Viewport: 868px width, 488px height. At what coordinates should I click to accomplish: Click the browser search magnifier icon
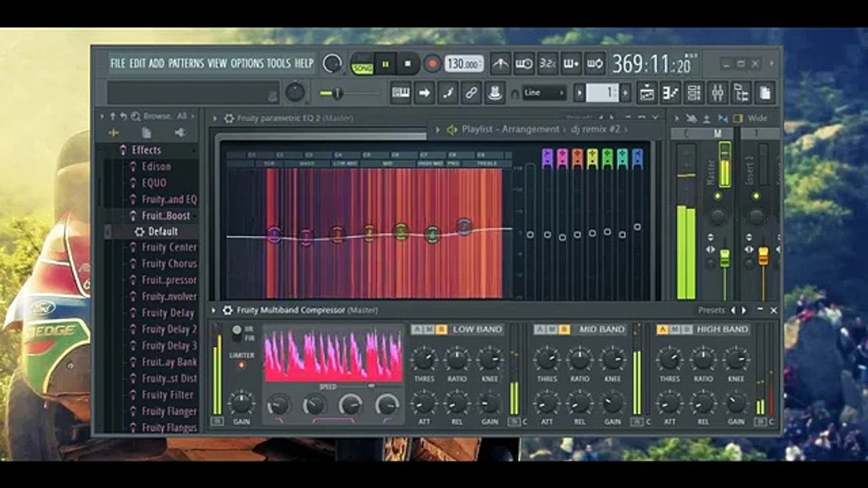[136, 116]
